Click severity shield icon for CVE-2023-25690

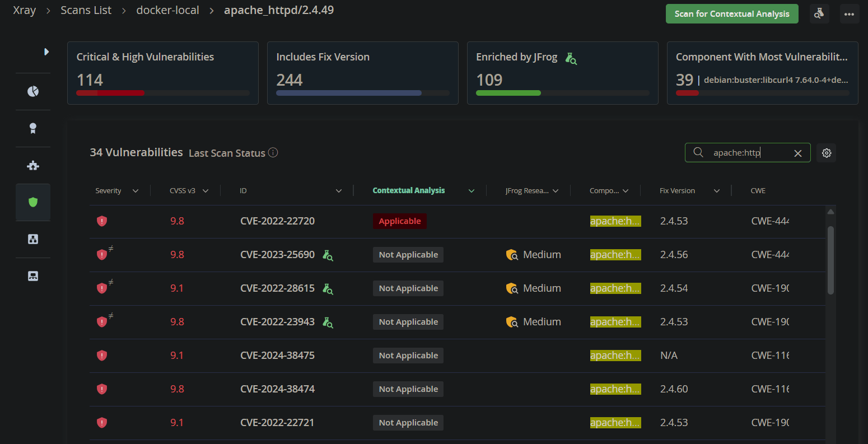coord(102,255)
